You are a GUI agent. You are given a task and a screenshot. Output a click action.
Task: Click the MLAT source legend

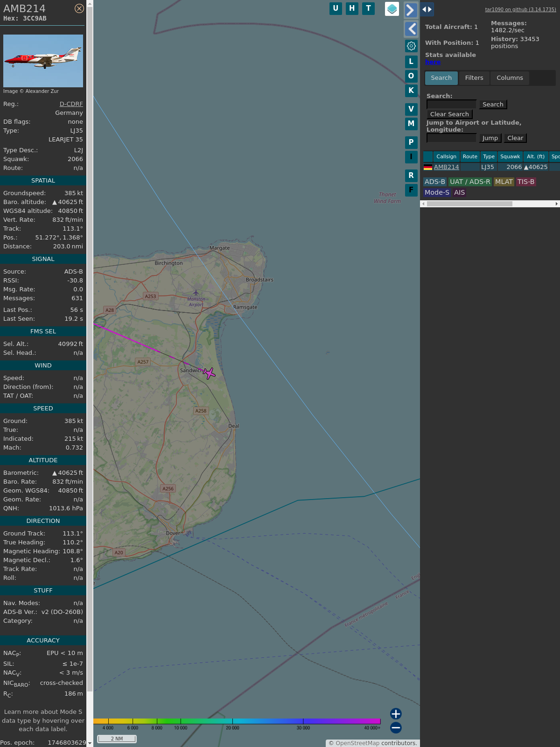pyautogui.click(x=504, y=182)
